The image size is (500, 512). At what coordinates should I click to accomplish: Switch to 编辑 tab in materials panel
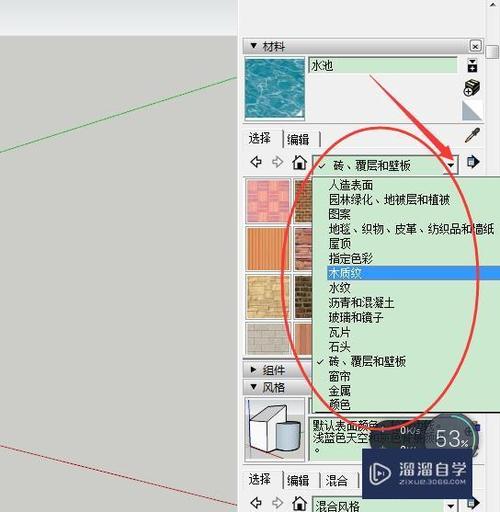(298, 139)
